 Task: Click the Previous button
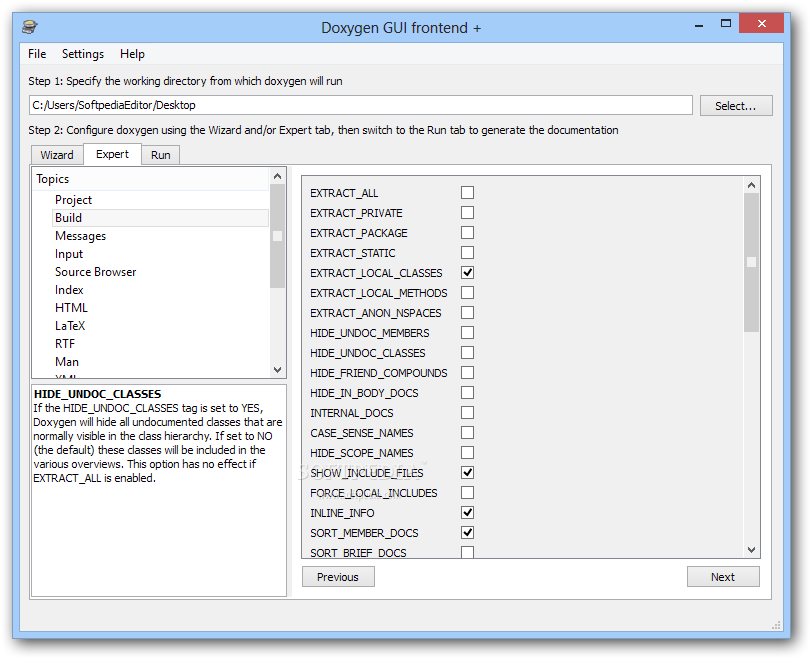338,577
